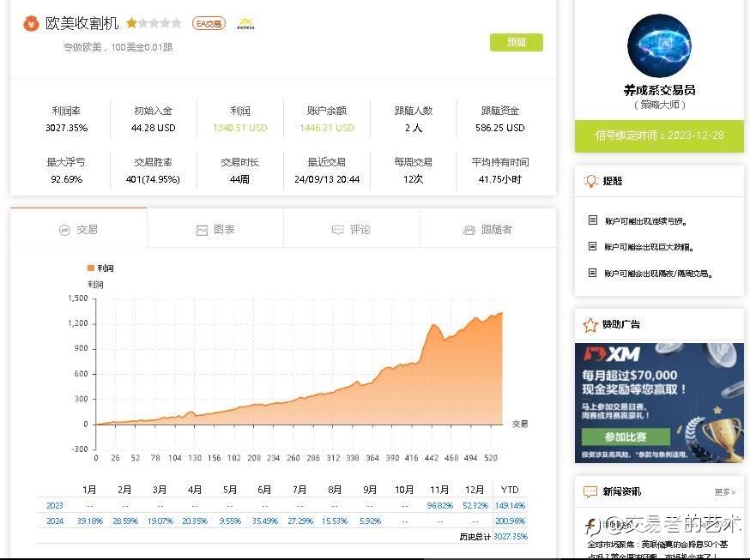Click the 图表 tab image icon
750x560 pixels.
click(202, 231)
